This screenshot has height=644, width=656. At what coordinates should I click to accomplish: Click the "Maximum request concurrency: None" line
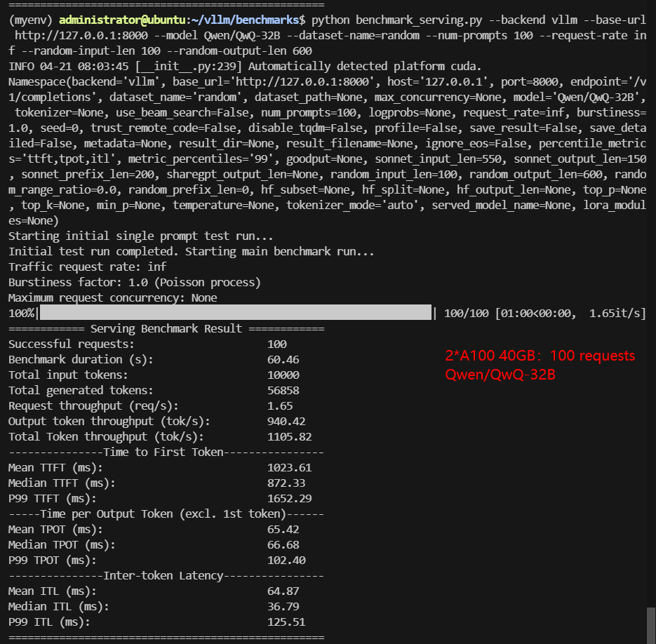(113, 298)
